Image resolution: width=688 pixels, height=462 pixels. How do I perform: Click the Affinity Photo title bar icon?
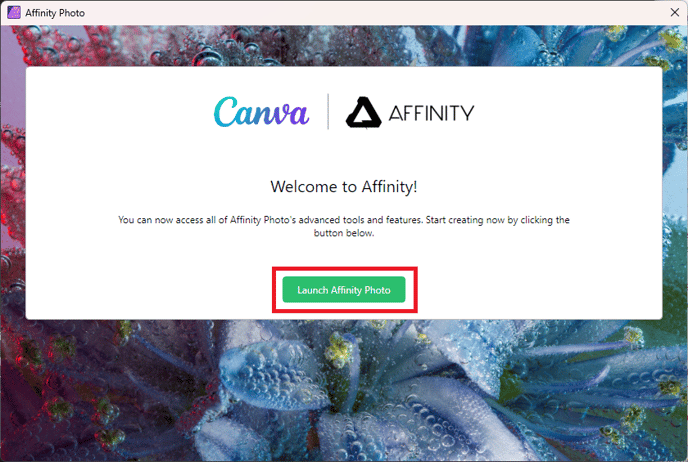[14, 12]
